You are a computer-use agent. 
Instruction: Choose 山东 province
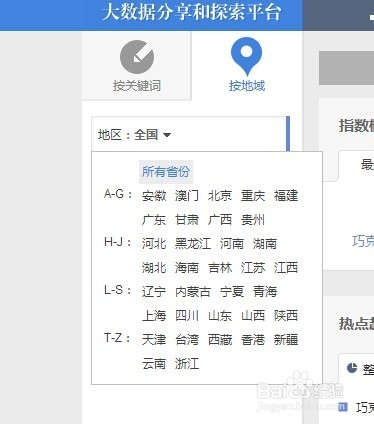pos(220,316)
